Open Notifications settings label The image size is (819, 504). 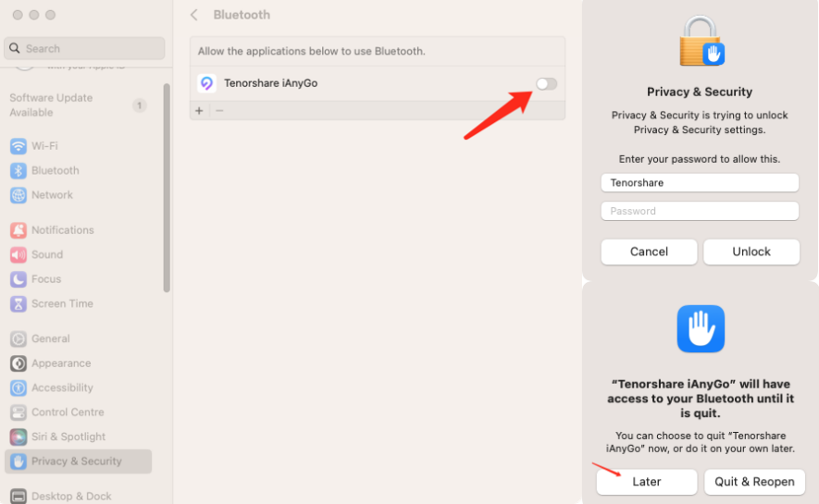pyautogui.click(x=63, y=230)
